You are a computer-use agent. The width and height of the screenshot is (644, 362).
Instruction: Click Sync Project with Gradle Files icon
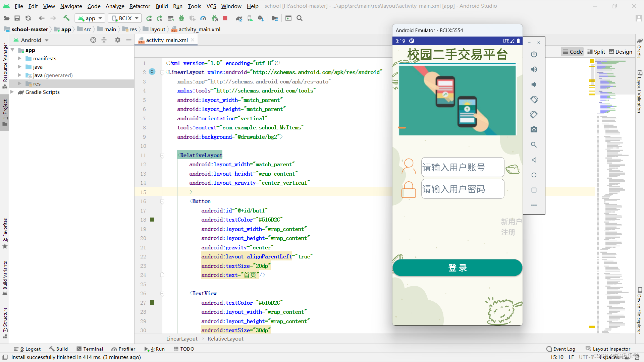coord(239,18)
